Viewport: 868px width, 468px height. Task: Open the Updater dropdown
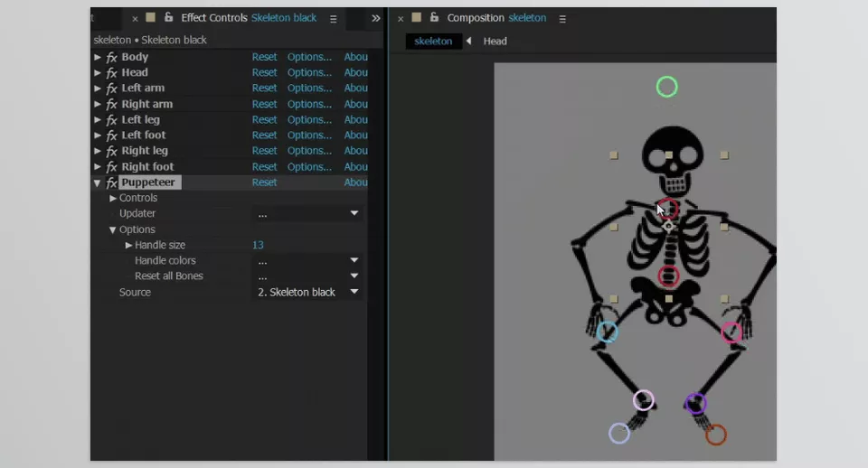(307, 213)
